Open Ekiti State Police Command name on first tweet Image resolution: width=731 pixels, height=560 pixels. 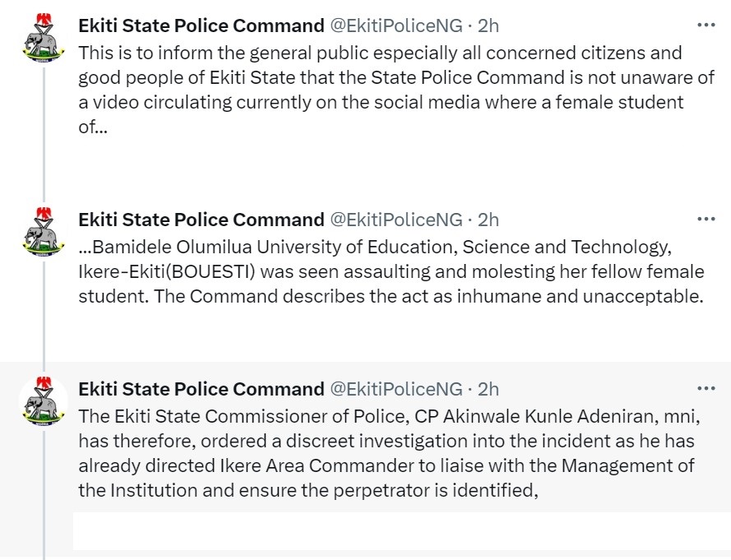point(201,25)
